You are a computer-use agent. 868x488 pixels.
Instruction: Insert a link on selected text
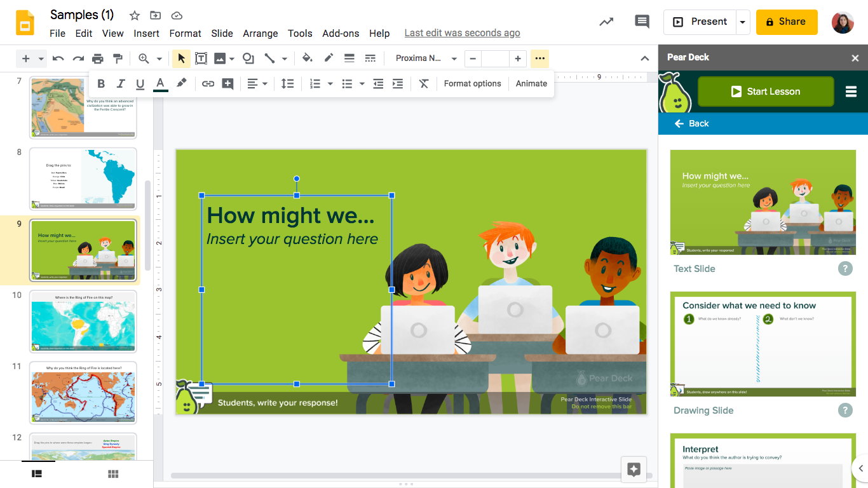pos(208,83)
